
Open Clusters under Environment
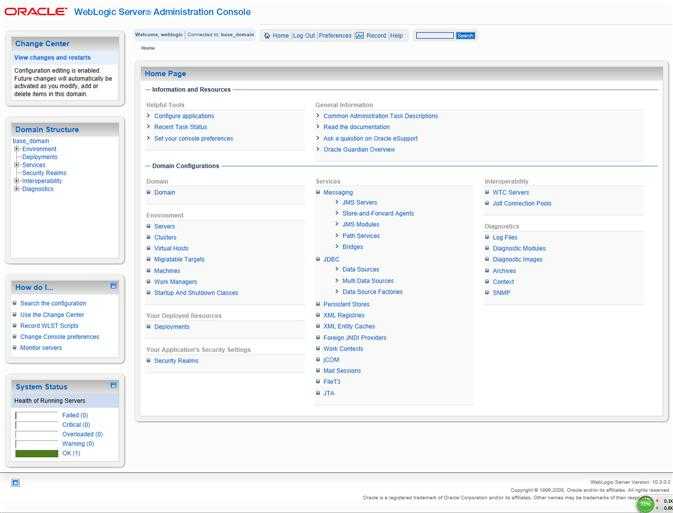(165, 237)
